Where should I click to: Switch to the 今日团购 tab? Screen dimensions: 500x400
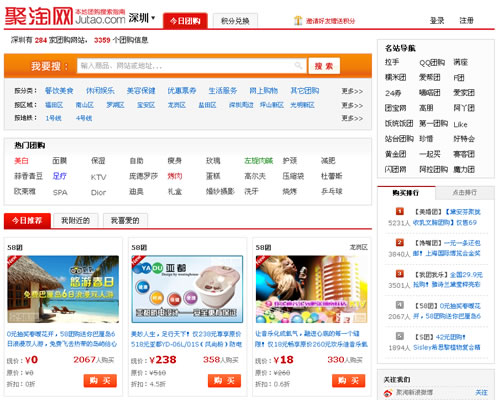[185, 21]
